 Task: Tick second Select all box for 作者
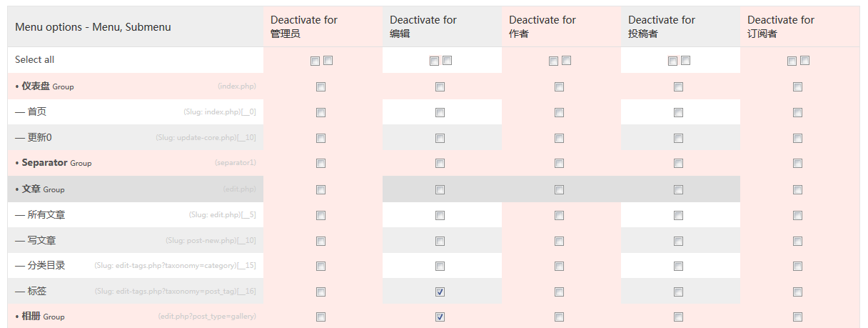pyautogui.click(x=566, y=61)
